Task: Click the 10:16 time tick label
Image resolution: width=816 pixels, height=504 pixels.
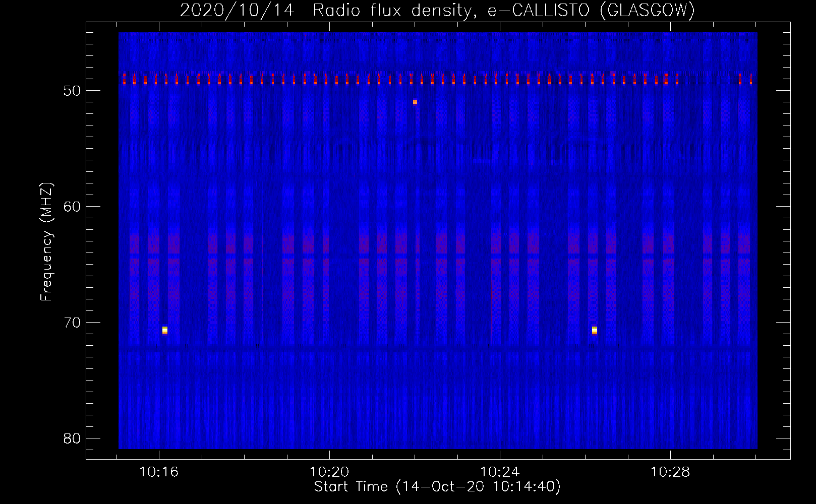Action: pos(159,472)
